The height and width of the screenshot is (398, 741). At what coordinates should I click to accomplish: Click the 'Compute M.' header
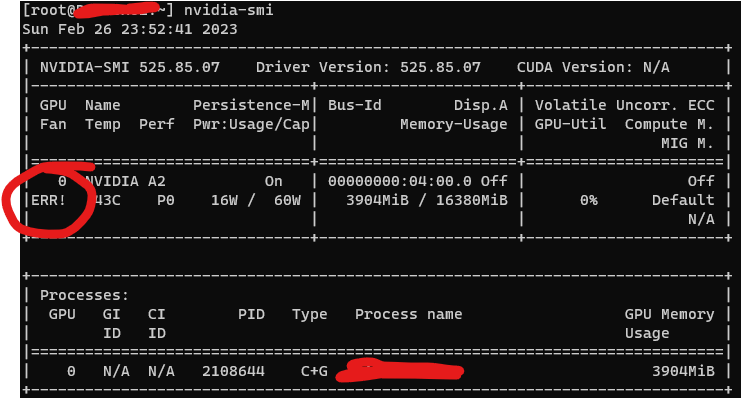[x=669, y=124]
